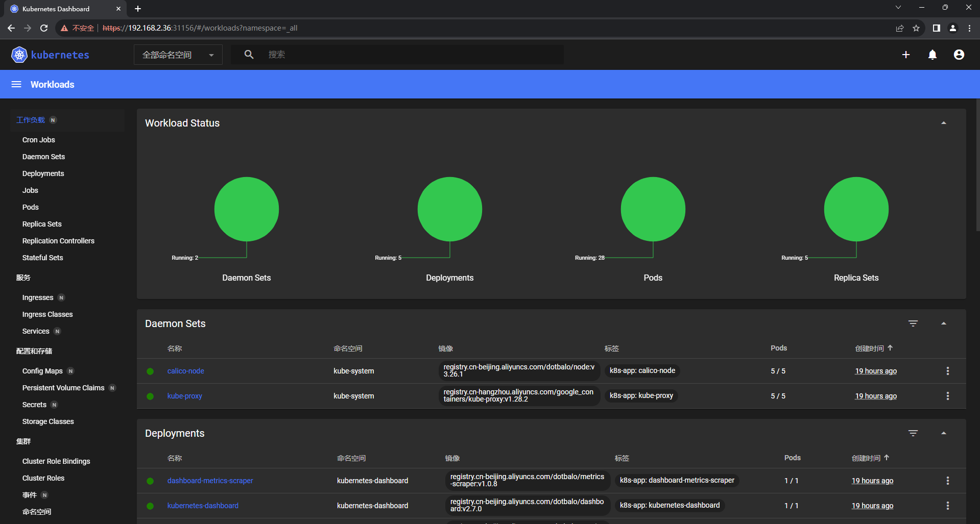Reload the browser page
This screenshot has width=980, height=524.
(44, 28)
